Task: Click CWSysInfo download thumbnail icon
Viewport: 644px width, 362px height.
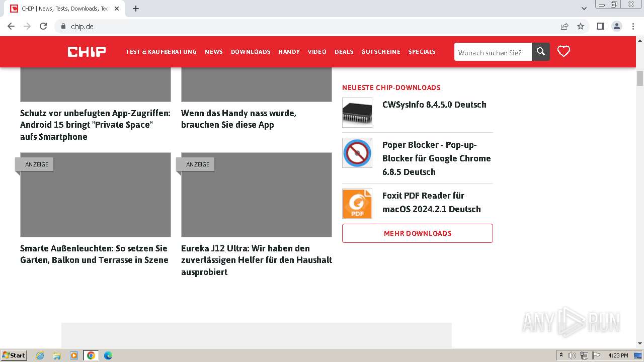Action: click(357, 113)
